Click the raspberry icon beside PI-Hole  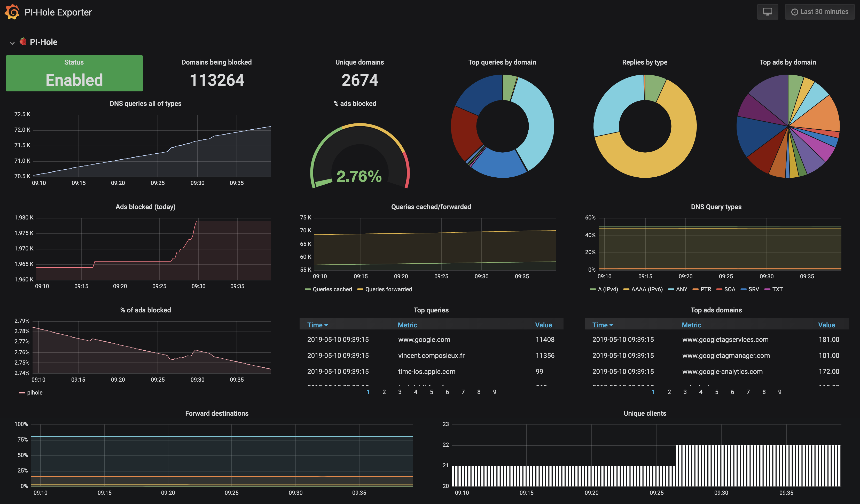(23, 42)
